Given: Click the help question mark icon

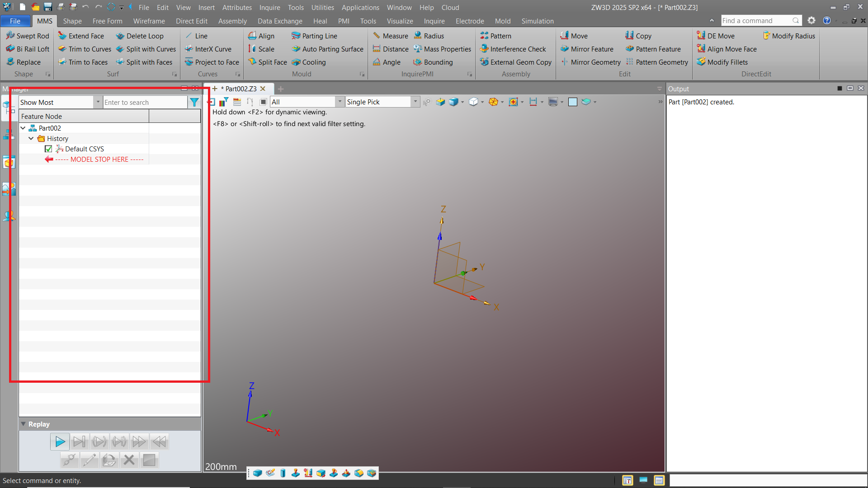Looking at the screenshot, I should coord(827,20).
